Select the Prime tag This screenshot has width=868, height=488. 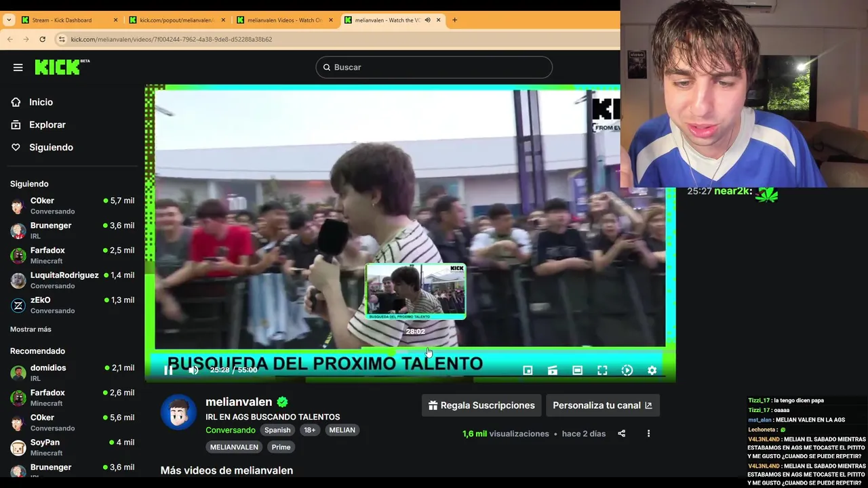281,447
